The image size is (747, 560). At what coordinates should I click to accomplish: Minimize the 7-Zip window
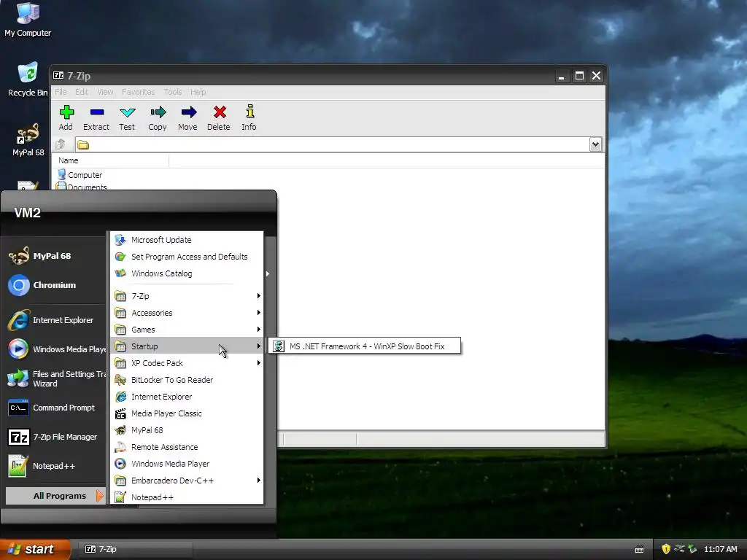pyautogui.click(x=562, y=76)
